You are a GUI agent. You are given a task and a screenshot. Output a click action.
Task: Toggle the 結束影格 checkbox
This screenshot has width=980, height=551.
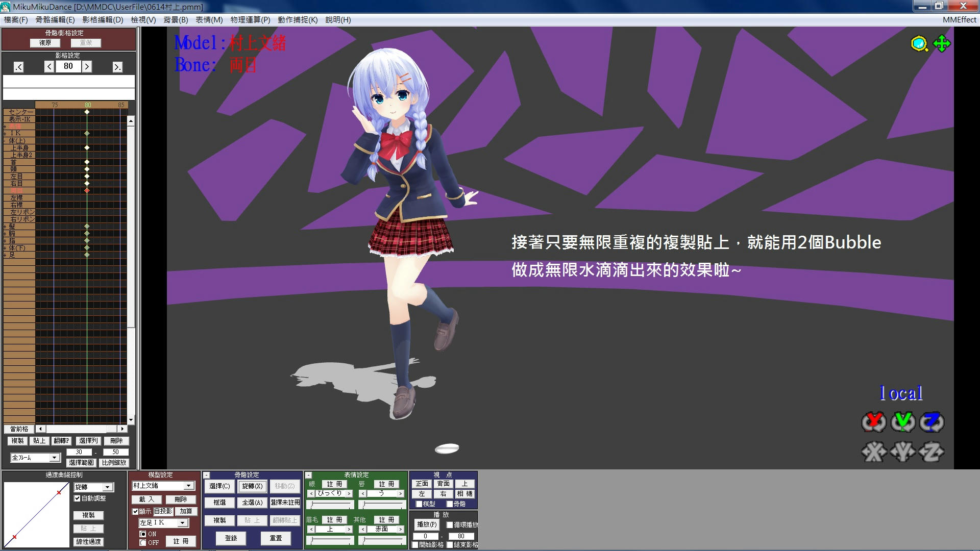pyautogui.click(x=450, y=545)
